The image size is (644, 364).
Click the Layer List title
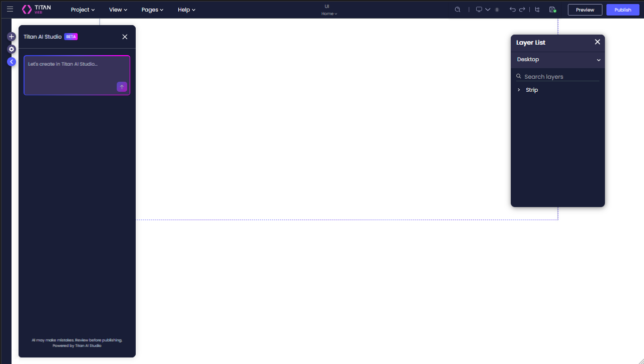[x=531, y=43]
